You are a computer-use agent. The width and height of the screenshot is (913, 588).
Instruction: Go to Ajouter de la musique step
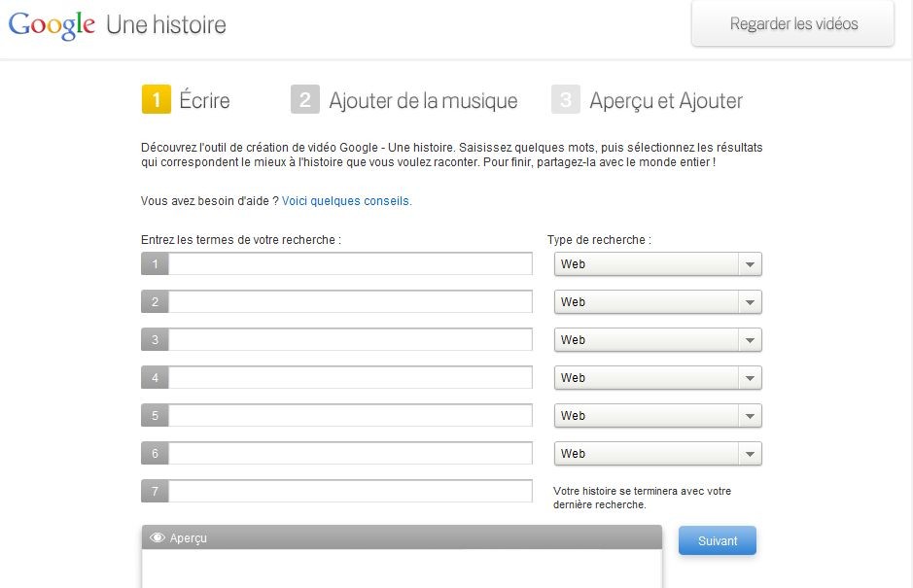click(x=423, y=100)
